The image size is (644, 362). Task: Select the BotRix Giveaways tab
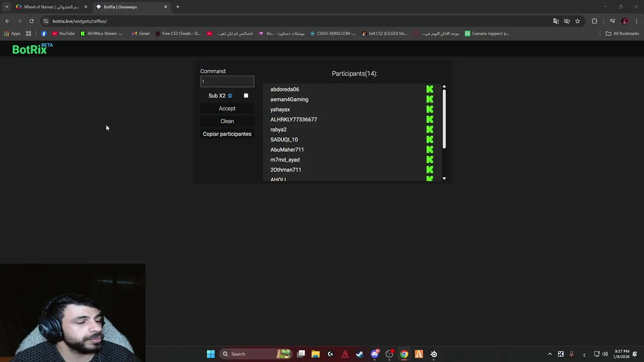132,7
